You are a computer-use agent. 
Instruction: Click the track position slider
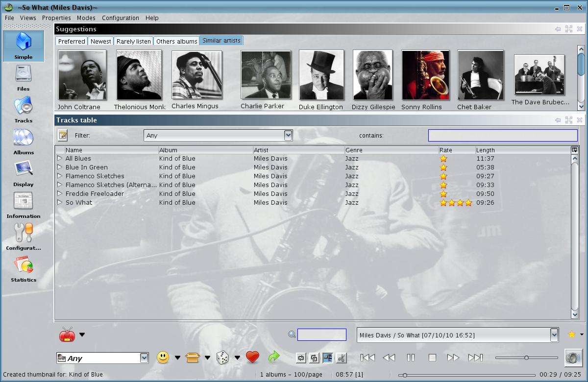pyautogui.click(x=466, y=375)
